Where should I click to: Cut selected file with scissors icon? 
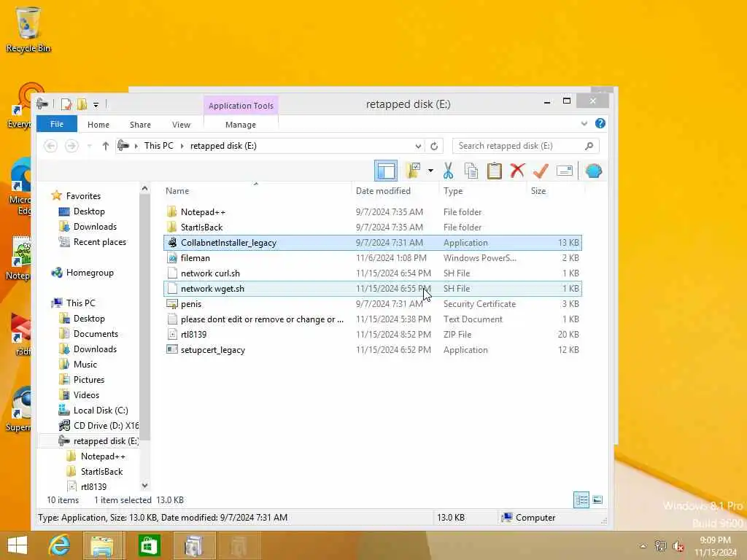[449, 171]
